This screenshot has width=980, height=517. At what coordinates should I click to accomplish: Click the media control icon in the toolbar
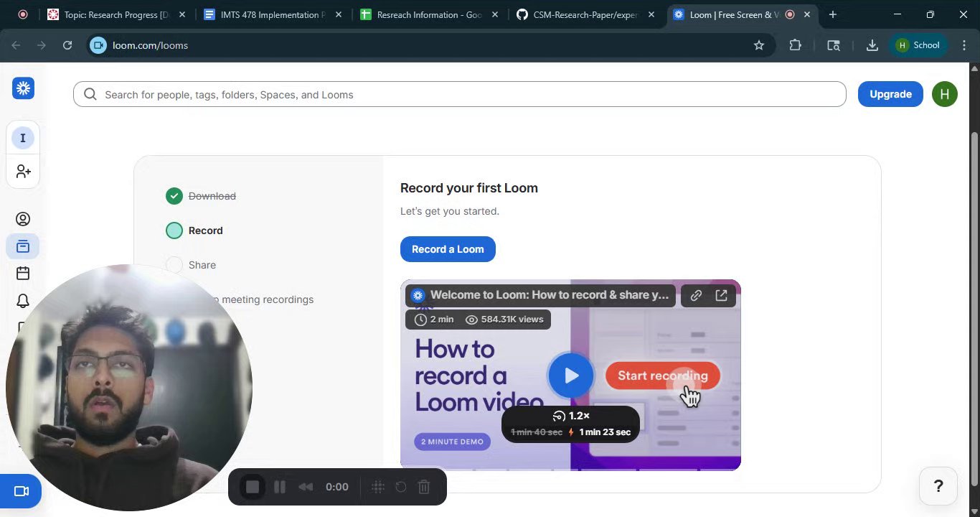[834, 45]
